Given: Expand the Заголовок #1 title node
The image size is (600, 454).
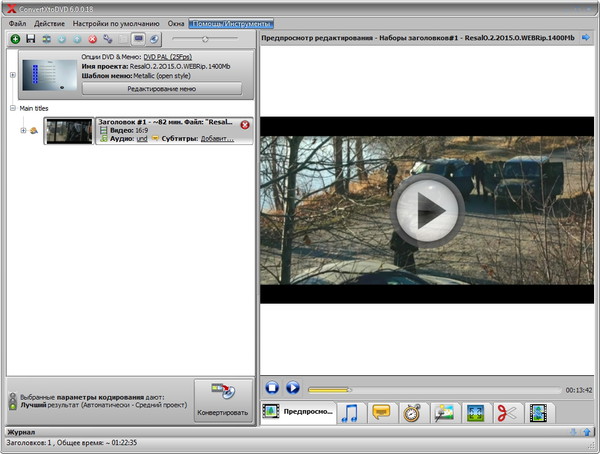Looking at the screenshot, I should pos(22,130).
